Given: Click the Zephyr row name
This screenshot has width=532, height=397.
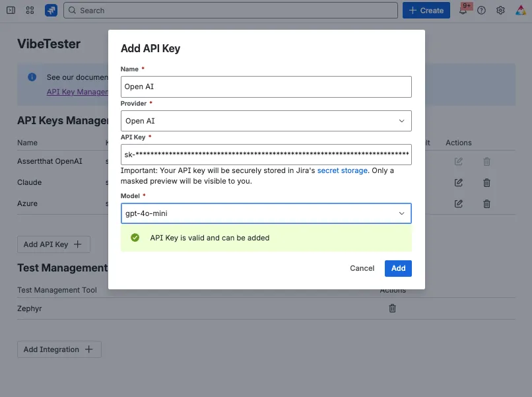Looking at the screenshot, I should 30,308.
